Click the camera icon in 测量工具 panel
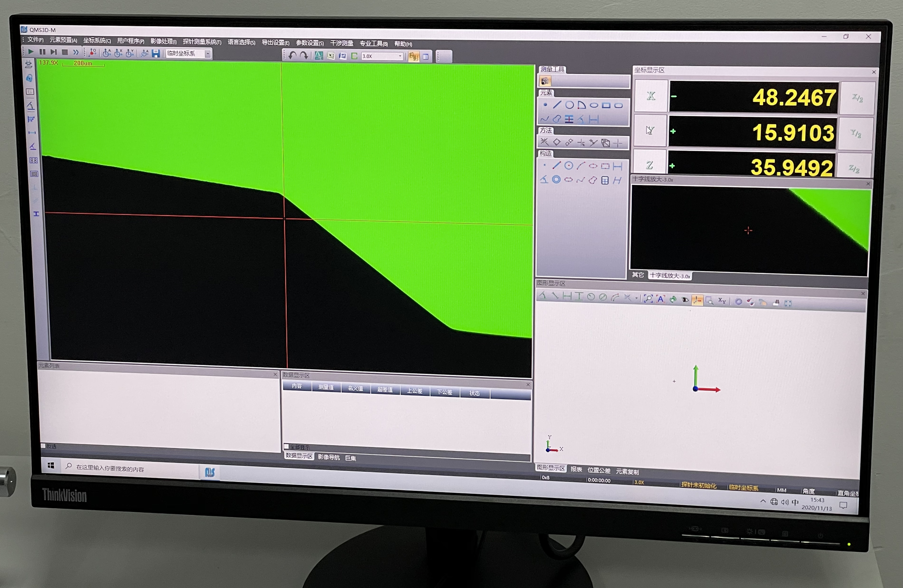The height and width of the screenshot is (588, 903). (x=545, y=81)
